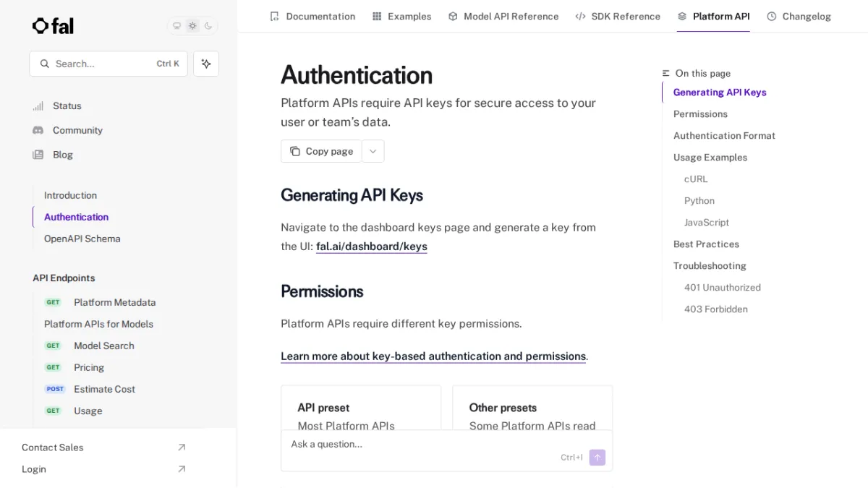The height and width of the screenshot is (488, 868).
Task: Jump to 401 Unauthorized section
Action: pos(723,288)
